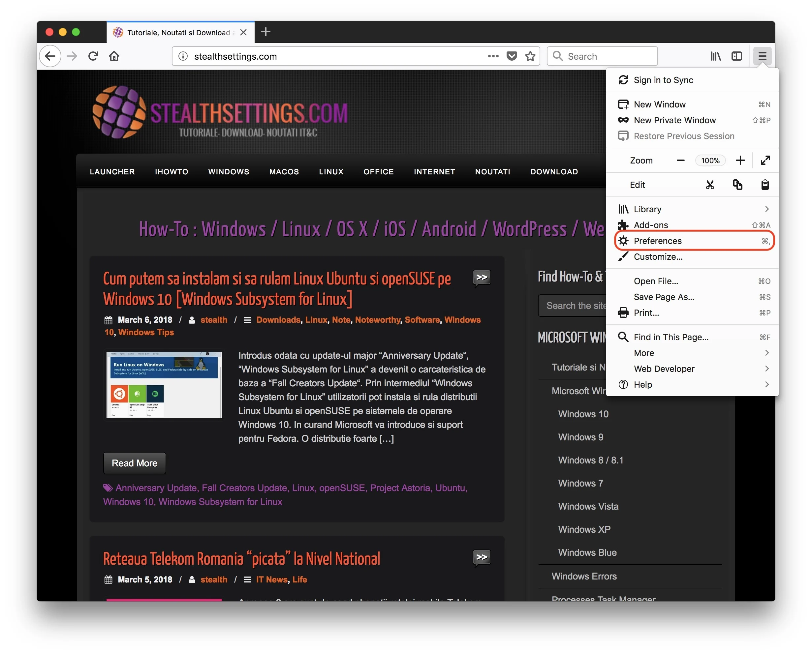Close the hamburger menu via its button
This screenshot has width=812, height=654.
tap(762, 56)
